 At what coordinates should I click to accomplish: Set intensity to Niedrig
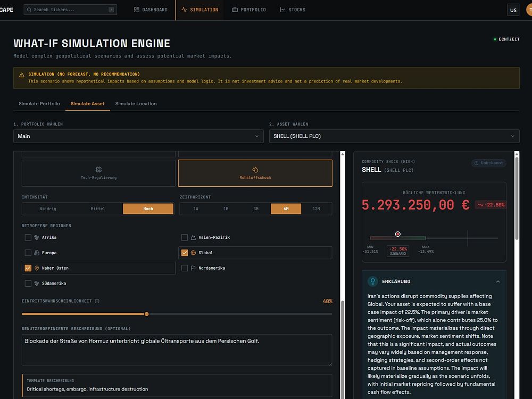coord(47,209)
